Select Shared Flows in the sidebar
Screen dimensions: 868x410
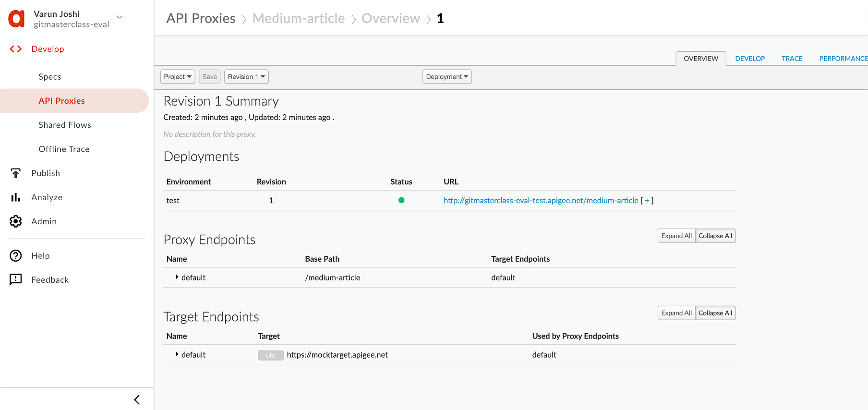(65, 125)
